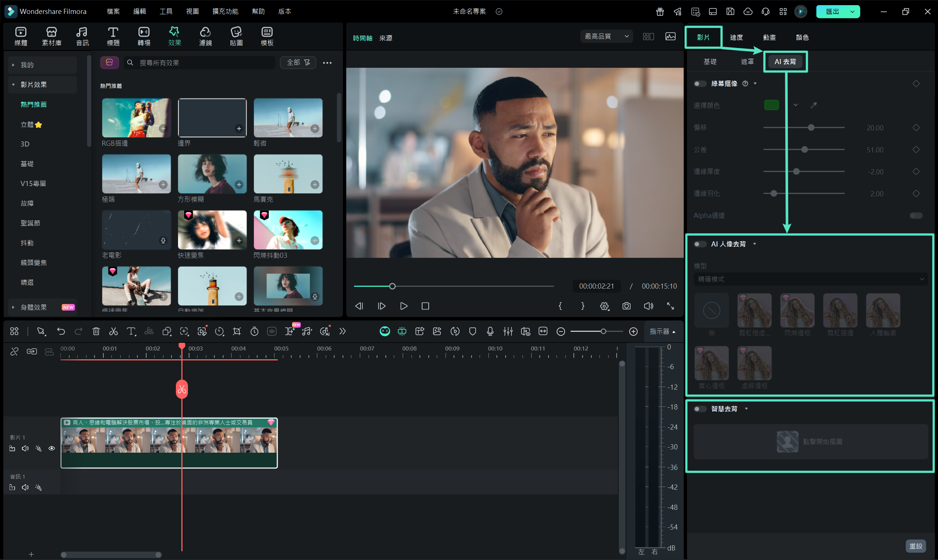Toggle 綠幕摳像 chroma key switch
Screen dimensions: 938x560
tap(699, 84)
